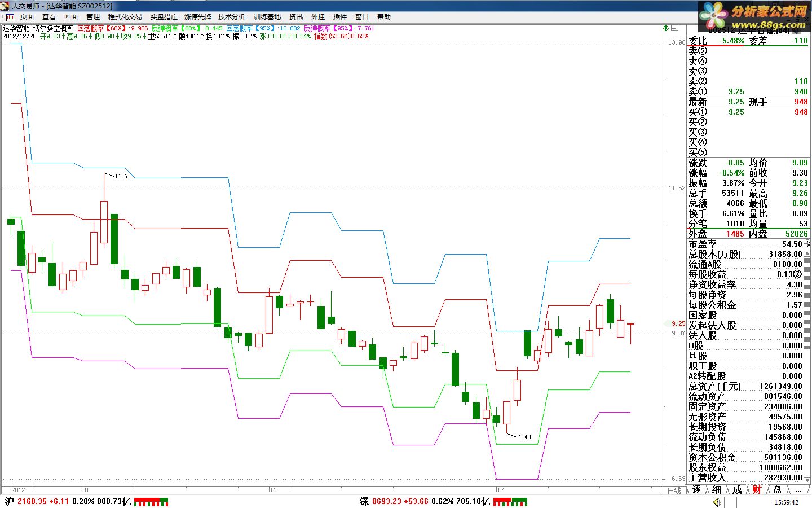The image size is (812, 508).
Task: Click the 卖① price row
Action: (x=748, y=91)
